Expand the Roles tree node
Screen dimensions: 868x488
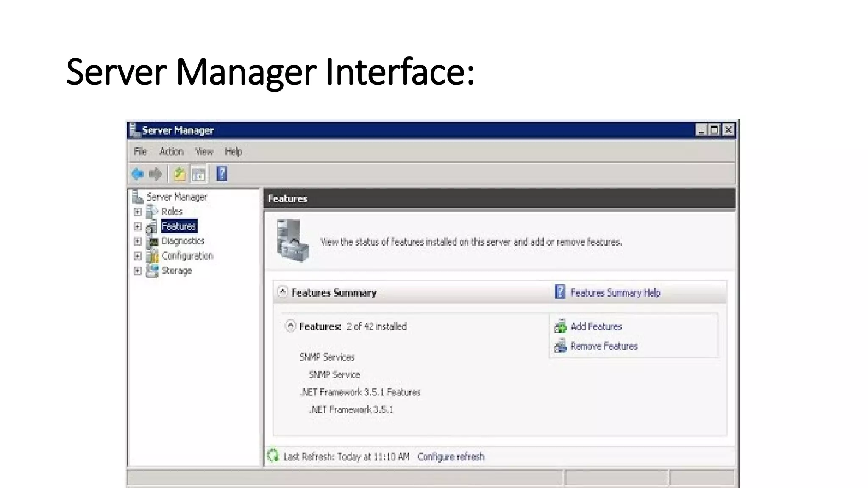pos(138,211)
